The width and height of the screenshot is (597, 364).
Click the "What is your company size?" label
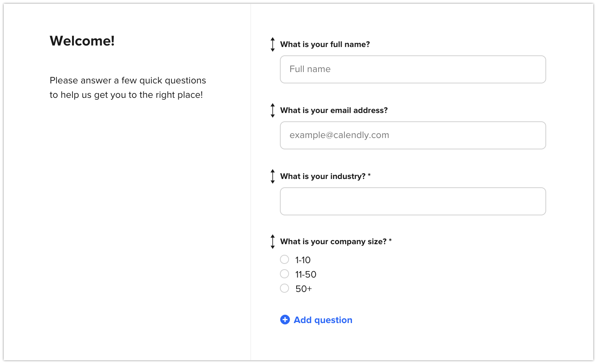pos(333,242)
